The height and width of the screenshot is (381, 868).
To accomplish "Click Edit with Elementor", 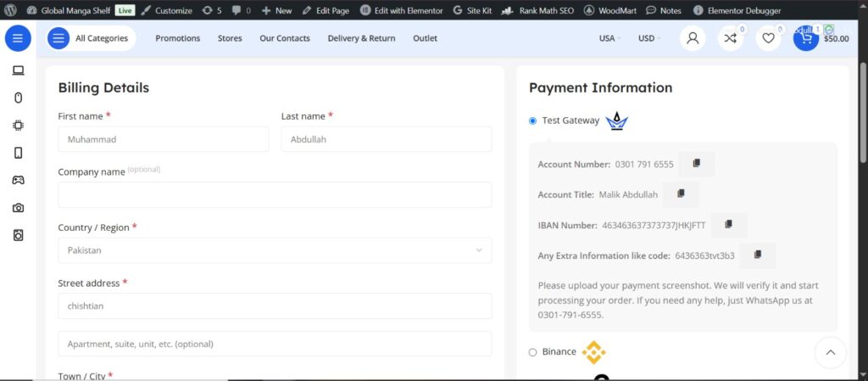I will tap(401, 10).
